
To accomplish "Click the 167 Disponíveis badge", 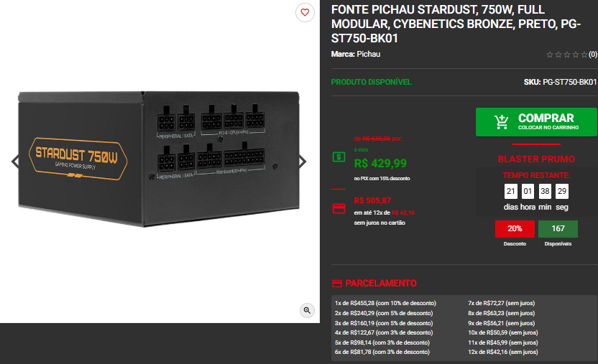I will pos(558,229).
